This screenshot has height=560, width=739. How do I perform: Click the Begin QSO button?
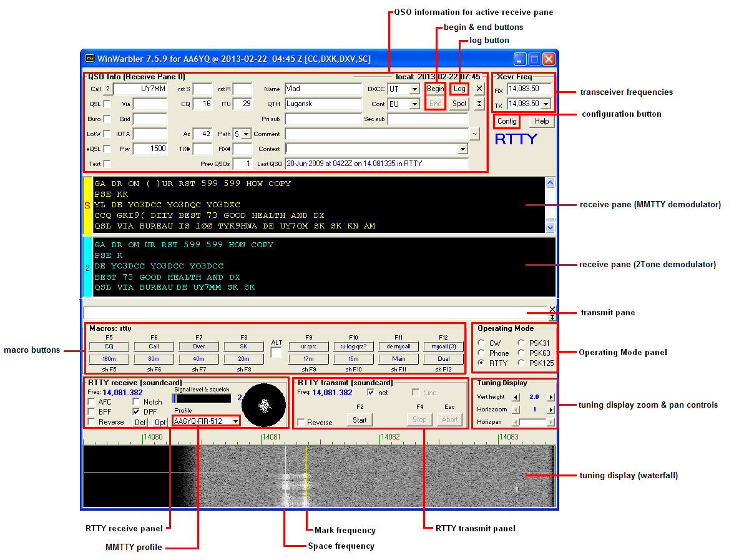[435, 89]
